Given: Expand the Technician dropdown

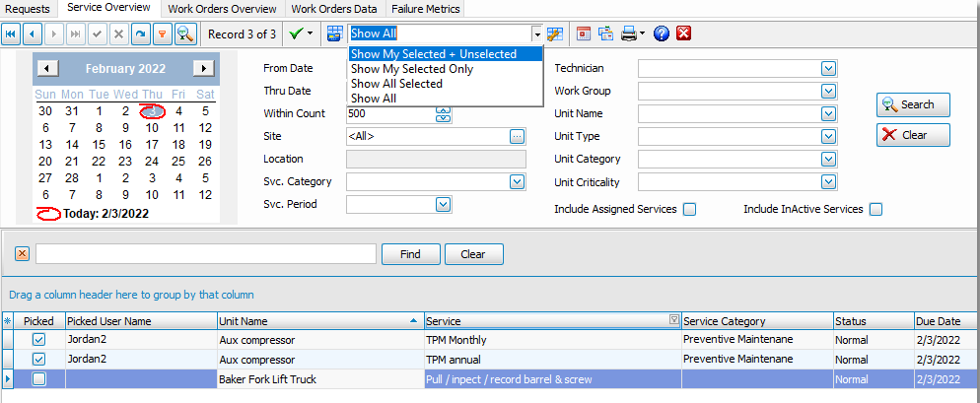Looking at the screenshot, I should [828, 68].
